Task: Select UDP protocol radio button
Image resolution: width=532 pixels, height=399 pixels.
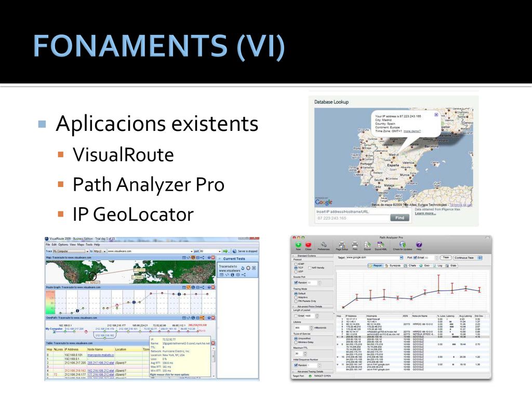Action: coord(296,272)
